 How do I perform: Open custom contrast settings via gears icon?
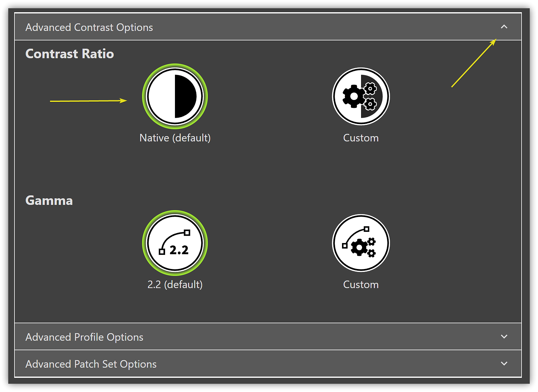click(361, 96)
